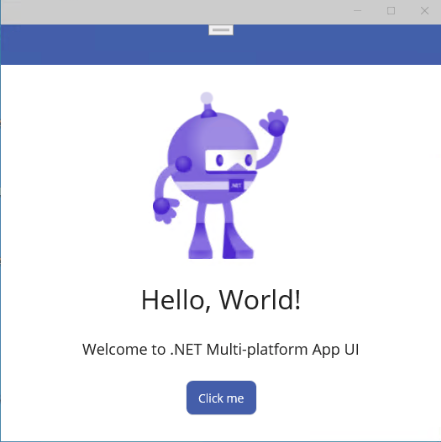Viewport: 441px width, 442px height.
Task: Close the app window
Action: coord(425,11)
